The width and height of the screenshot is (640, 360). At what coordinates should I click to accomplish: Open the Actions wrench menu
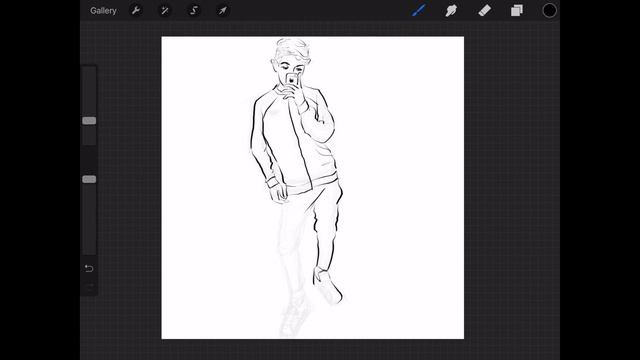136,10
